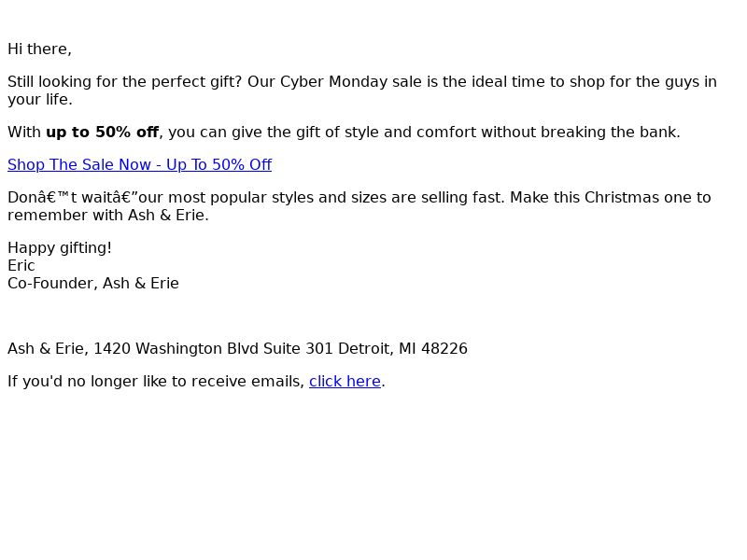The height and width of the screenshot is (560, 747).
Task: Open the Shop The Sale Now link
Action: tap(139, 165)
